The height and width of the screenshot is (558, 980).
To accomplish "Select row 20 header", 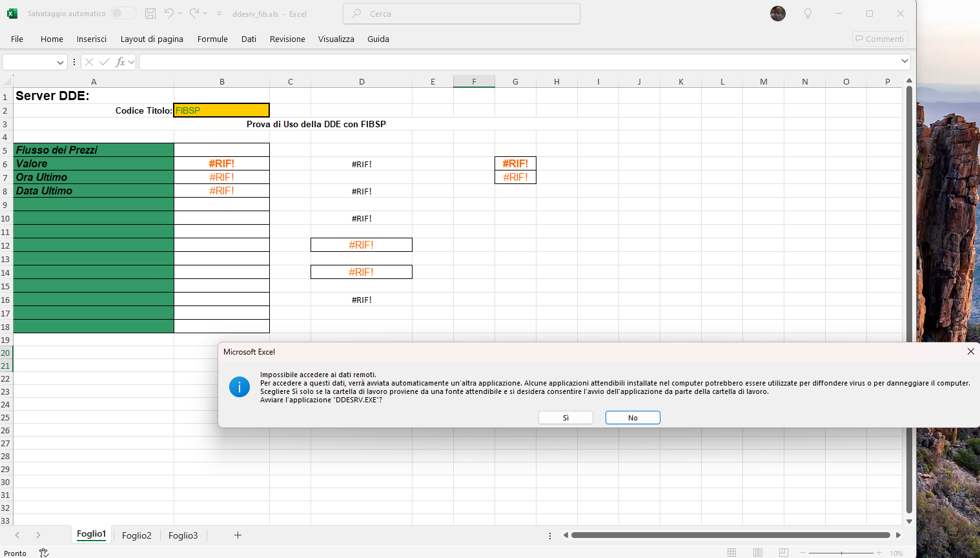I will pos(6,353).
